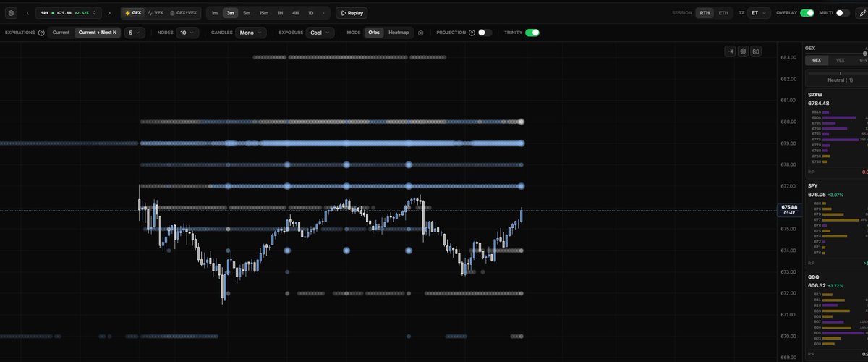Select the GEX lightning tab
The image size is (868, 362).
point(132,13)
